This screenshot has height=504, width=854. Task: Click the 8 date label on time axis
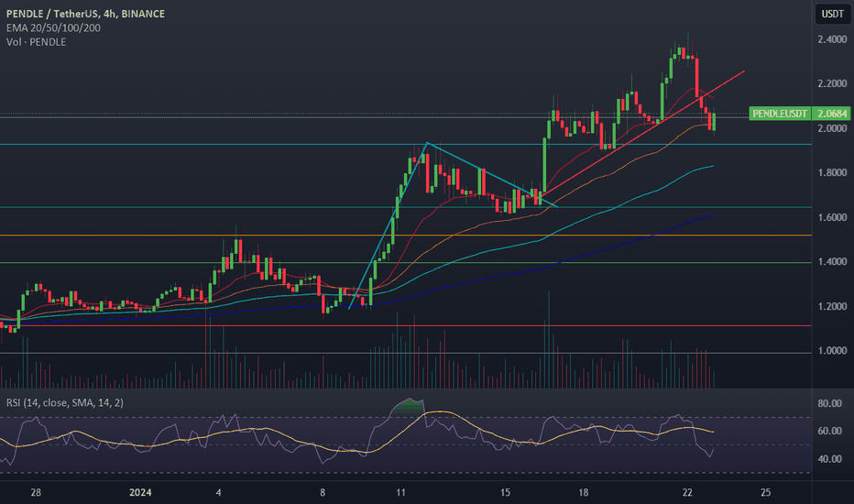[x=323, y=493]
